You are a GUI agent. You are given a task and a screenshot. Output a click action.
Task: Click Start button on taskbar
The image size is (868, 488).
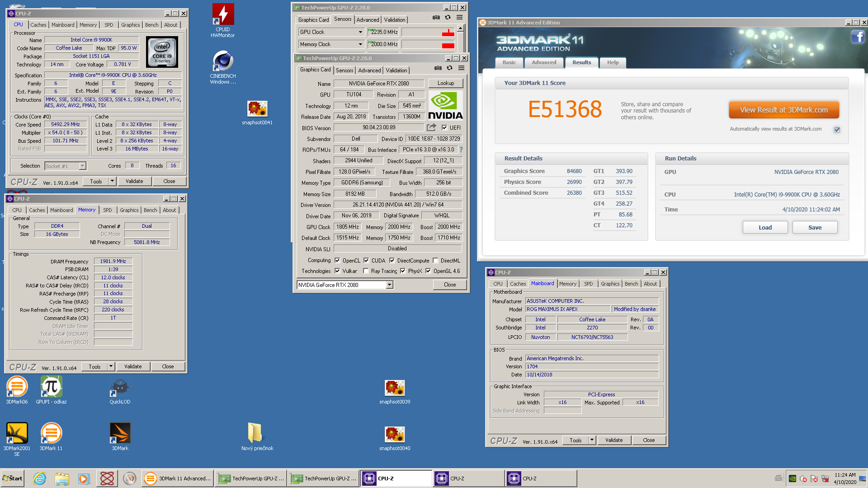[x=12, y=478]
